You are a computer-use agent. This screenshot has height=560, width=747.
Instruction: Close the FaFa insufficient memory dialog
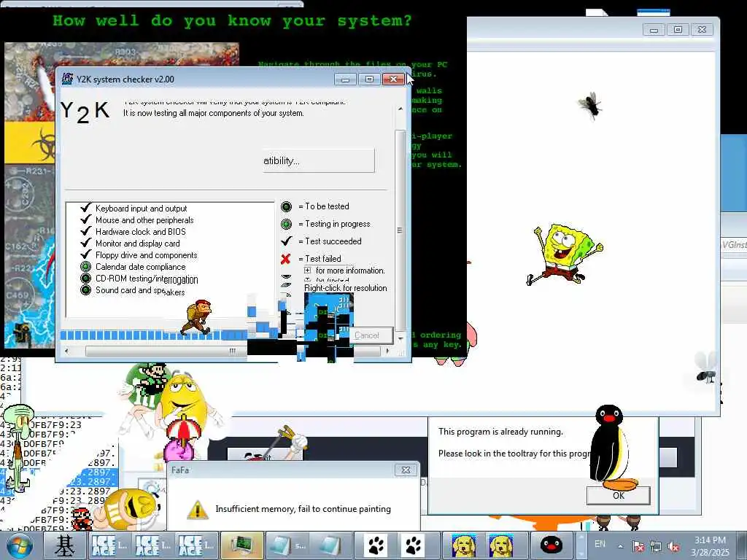pyautogui.click(x=406, y=470)
